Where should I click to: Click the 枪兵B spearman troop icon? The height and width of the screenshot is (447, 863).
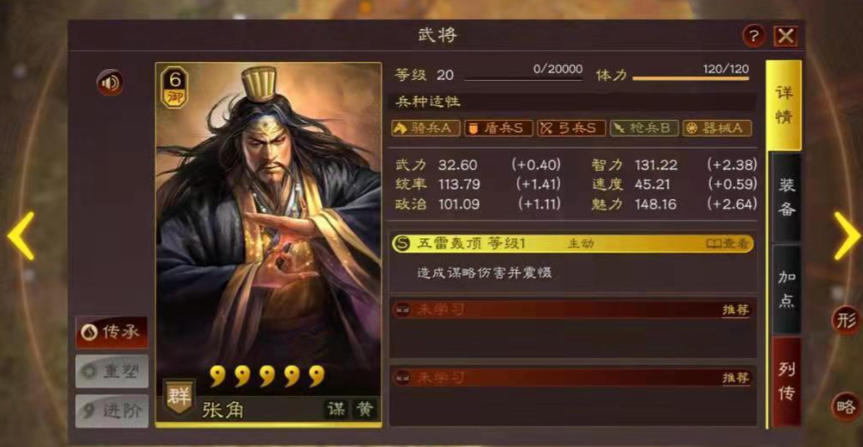click(644, 128)
